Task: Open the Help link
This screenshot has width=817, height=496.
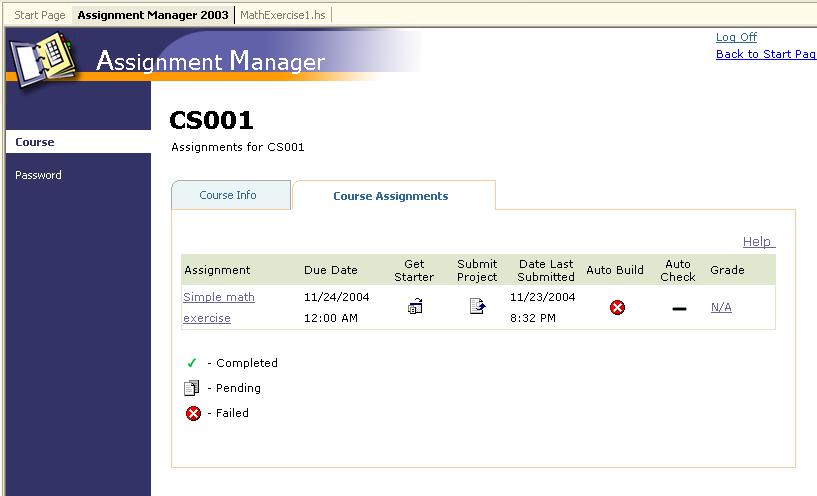Action: (757, 241)
